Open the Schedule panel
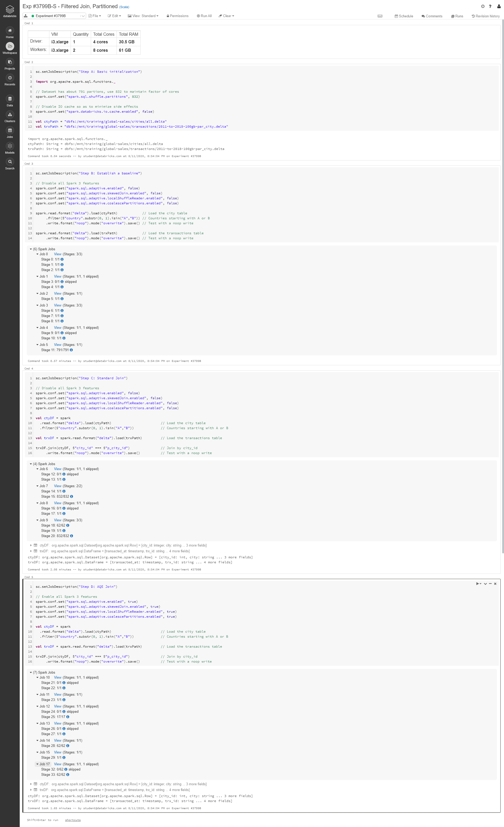Image resolution: width=504 pixels, height=827 pixels. coord(404,16)
